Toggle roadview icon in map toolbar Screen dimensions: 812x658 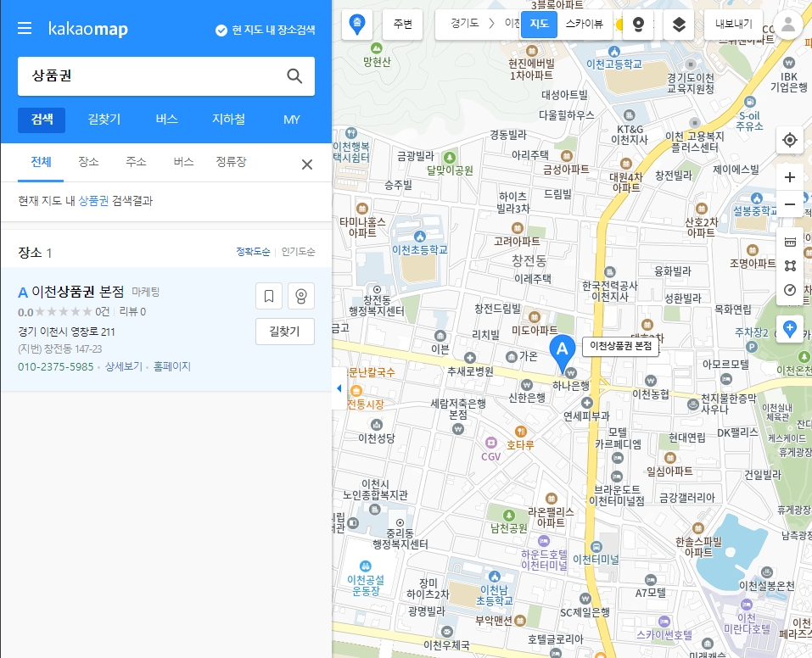pos(638,25)
